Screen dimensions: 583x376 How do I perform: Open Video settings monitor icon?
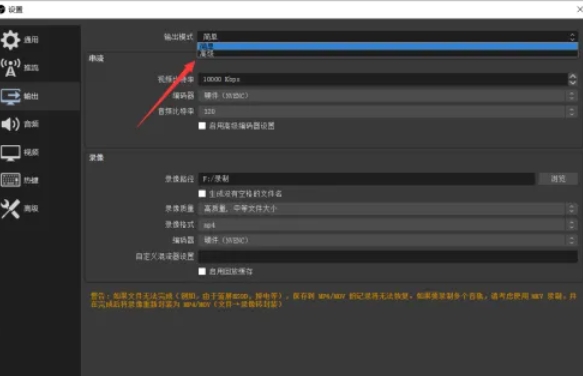[10, 152]
